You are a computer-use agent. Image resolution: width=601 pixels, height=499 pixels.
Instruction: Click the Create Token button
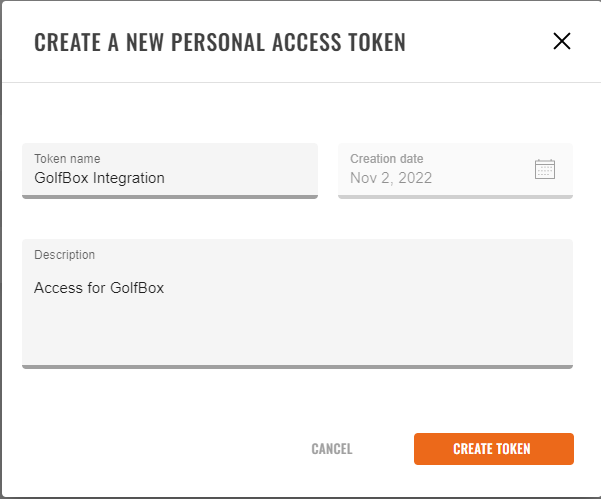pos(493,449)
